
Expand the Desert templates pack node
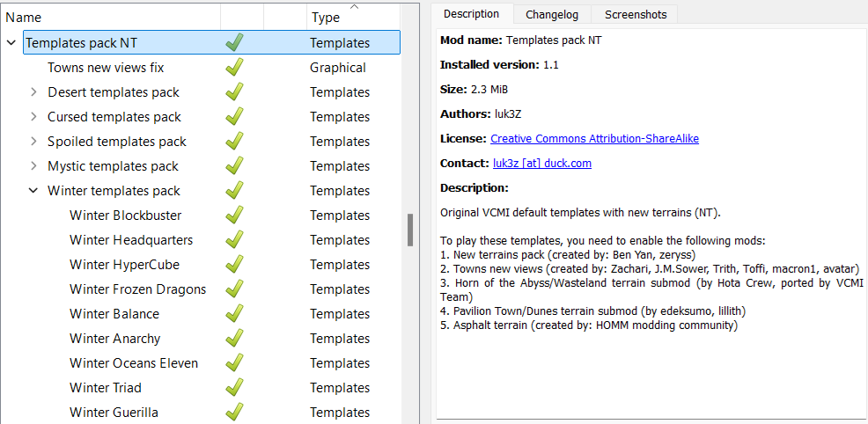(x=33, y=92)
